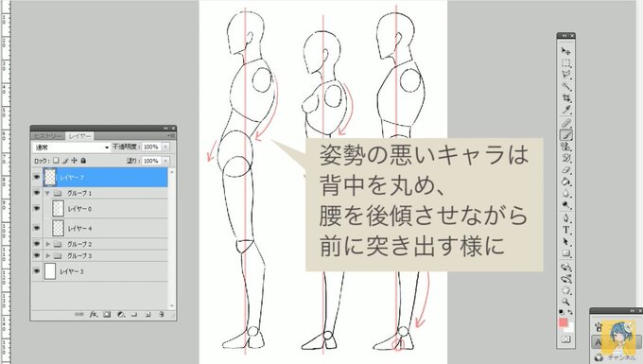Select the Eyedropper tool
The image size is (643, 364).
tap(565, 110)
